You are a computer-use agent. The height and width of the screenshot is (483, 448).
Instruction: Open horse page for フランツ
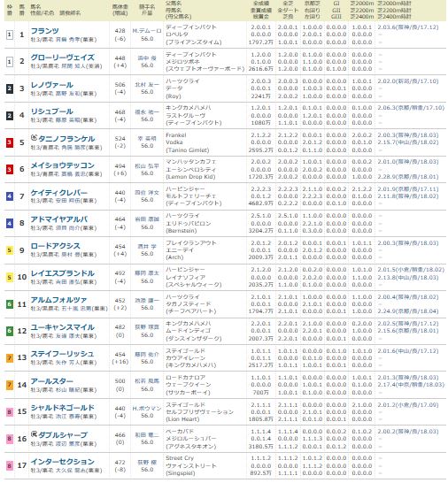pyautogui.click(x=44, y=31)
